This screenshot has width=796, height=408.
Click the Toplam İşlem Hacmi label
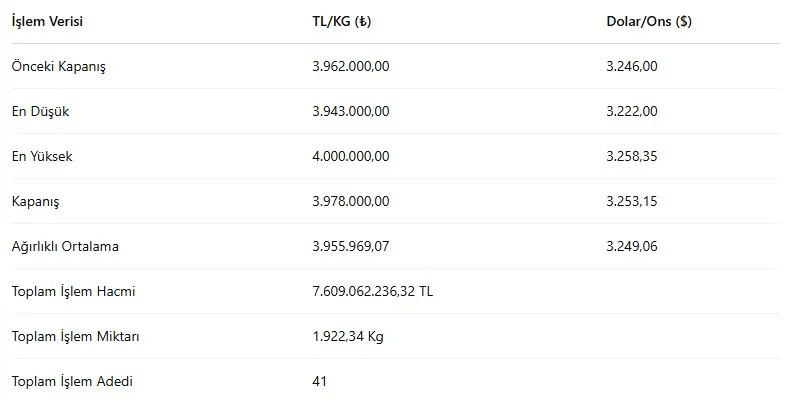tap(74, 291)
